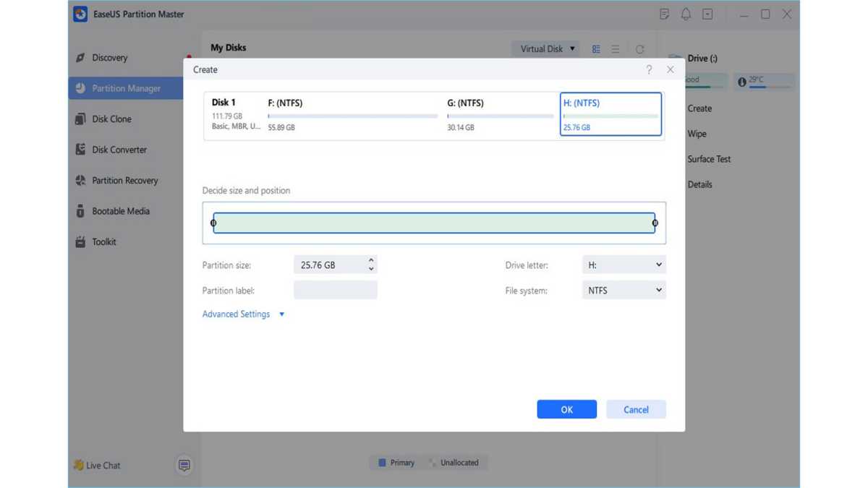Viewport: 868px width, 488px height.
Task: Open the Virtual Disk dropdown
Action: click(546, 49)
